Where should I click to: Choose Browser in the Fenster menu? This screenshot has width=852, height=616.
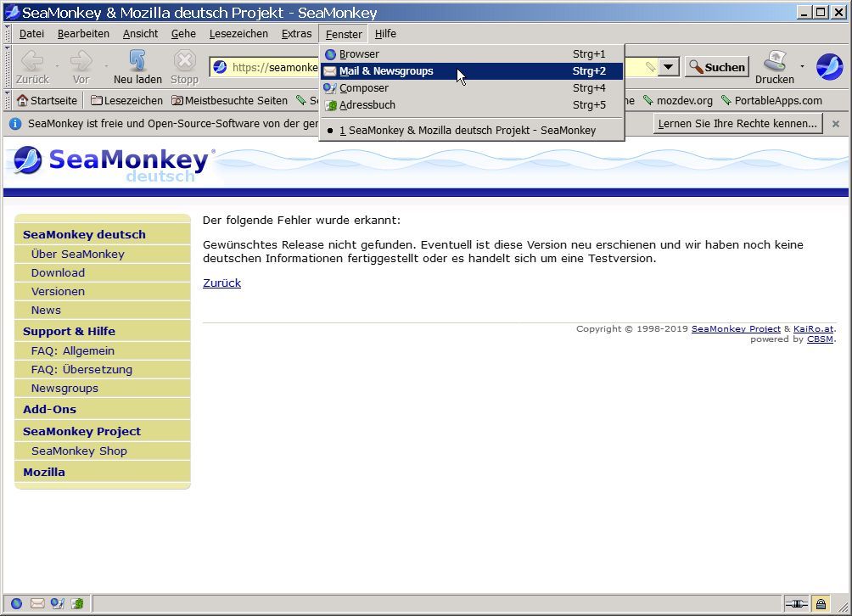point(472,53)
